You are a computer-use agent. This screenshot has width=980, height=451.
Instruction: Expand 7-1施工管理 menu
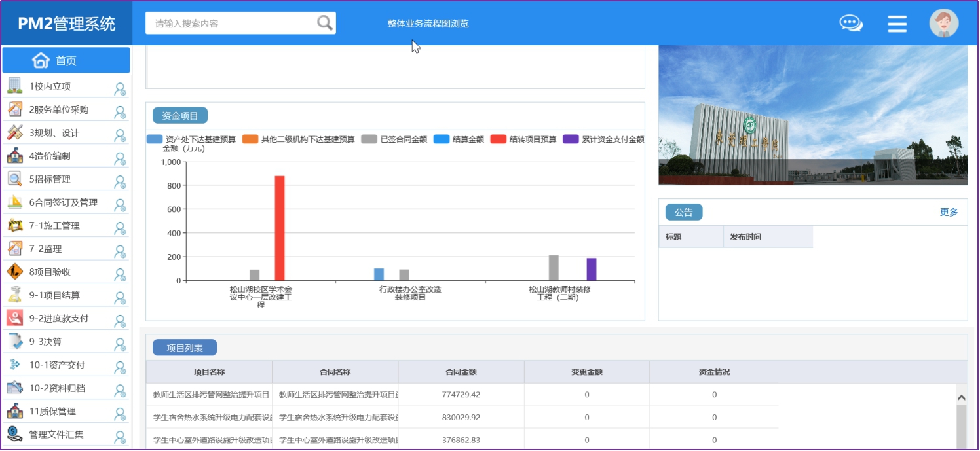pos(54,226)
